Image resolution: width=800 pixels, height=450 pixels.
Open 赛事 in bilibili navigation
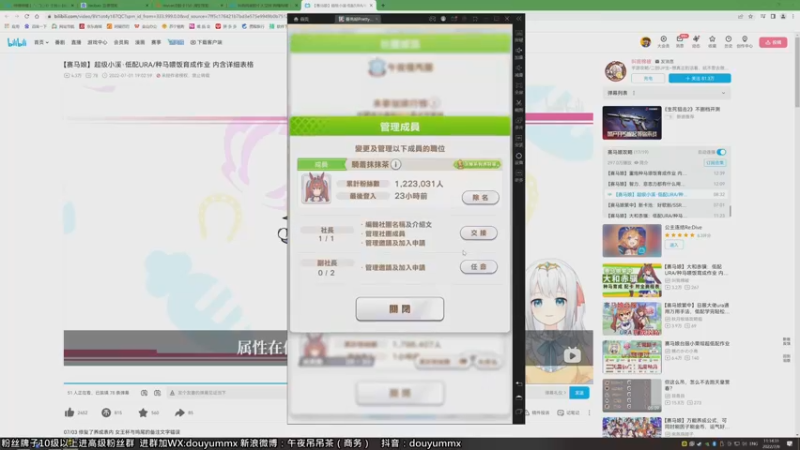click(x=156, y=42)
